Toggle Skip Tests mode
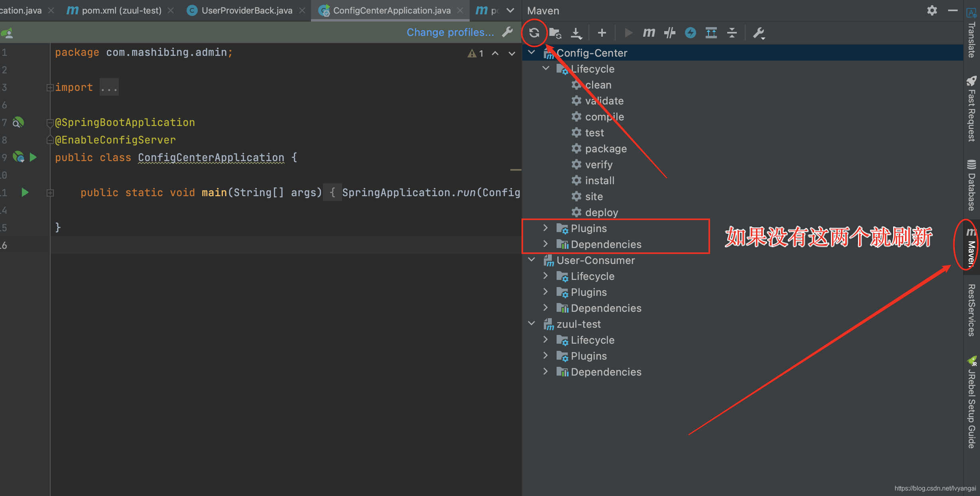 [x=691, y=33]
